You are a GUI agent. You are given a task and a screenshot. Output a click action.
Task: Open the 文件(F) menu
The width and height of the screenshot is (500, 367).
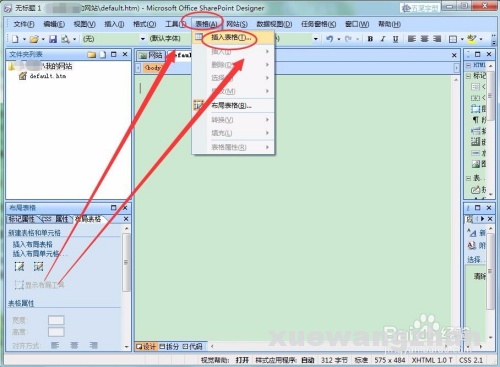tap(24, 24)
